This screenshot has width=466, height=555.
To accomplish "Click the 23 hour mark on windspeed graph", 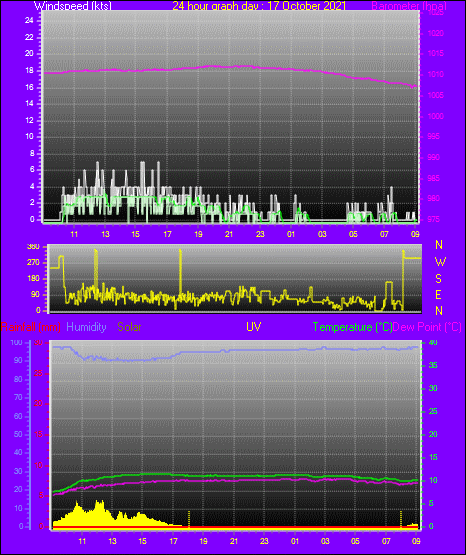I will [260, 234].
